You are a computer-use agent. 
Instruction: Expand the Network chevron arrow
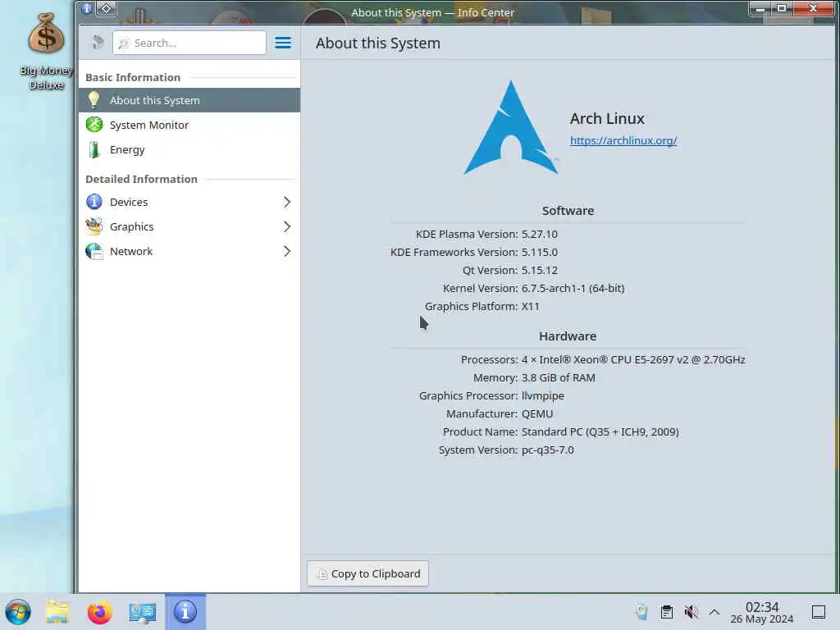pyautogui.click(x=287, y=251)
